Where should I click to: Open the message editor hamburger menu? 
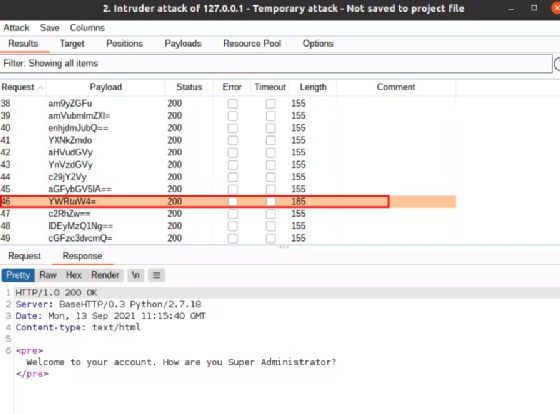click(x=156, y=275)
